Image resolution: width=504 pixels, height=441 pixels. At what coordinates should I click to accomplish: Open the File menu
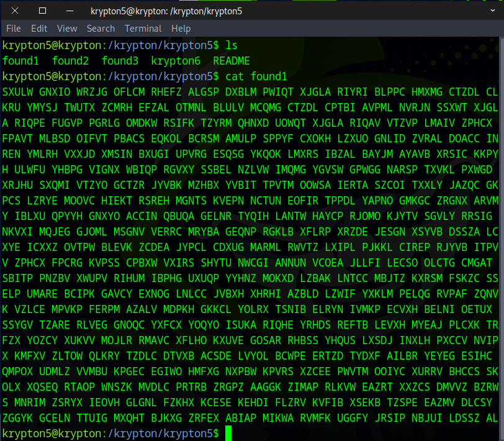(x=13, y=29)
